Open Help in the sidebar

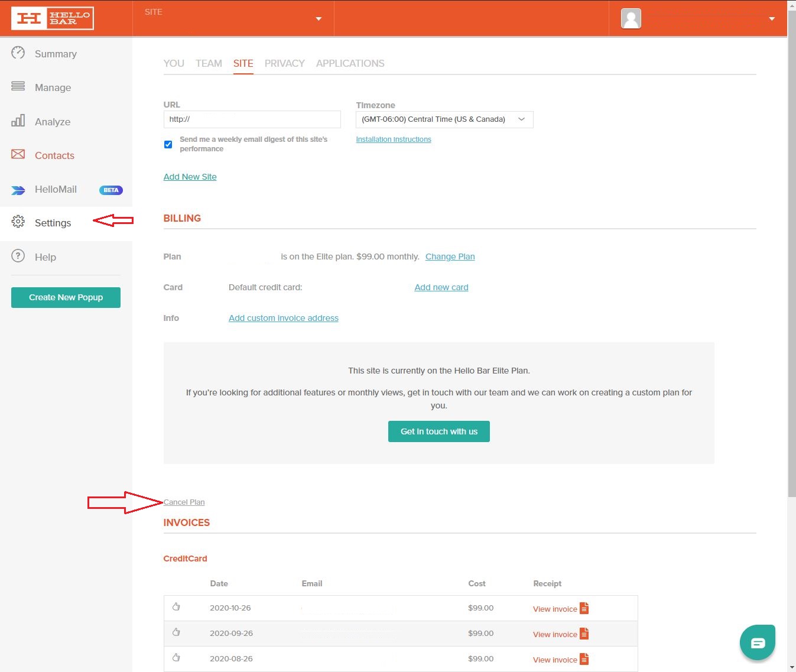46,257
